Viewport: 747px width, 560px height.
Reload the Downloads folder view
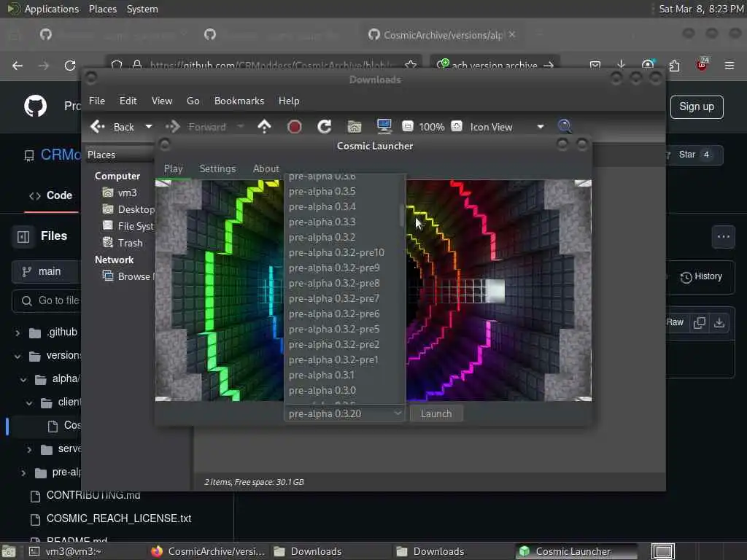[325, 127]
